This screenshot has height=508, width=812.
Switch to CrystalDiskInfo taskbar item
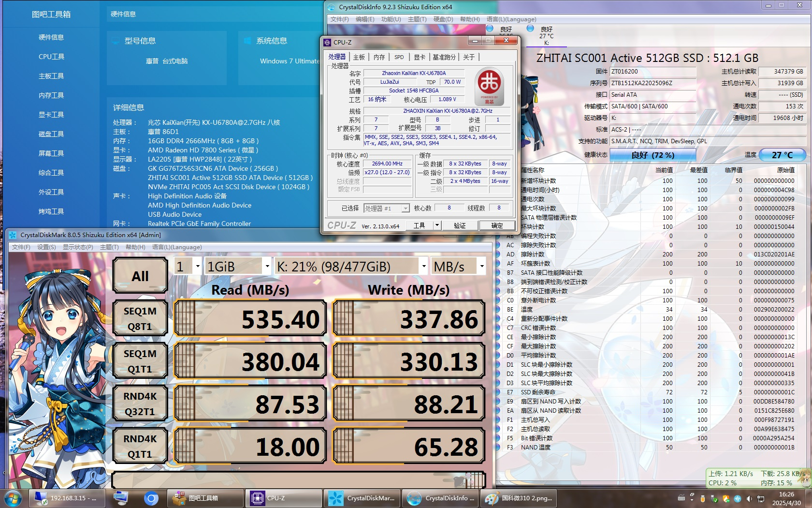click(x=440, y=498)
